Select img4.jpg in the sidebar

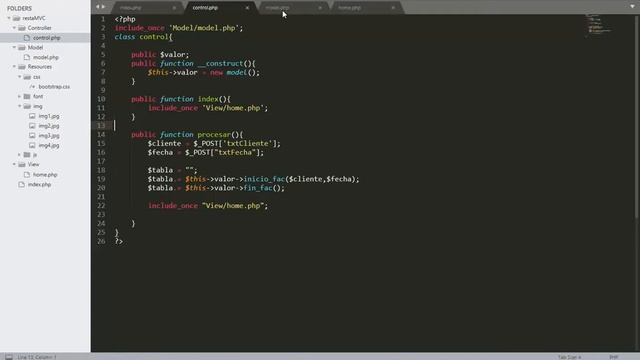point(49,145)
